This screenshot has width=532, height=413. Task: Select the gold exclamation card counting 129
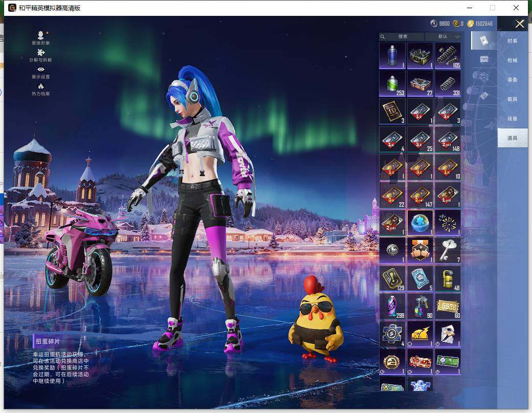coord(392,278)
